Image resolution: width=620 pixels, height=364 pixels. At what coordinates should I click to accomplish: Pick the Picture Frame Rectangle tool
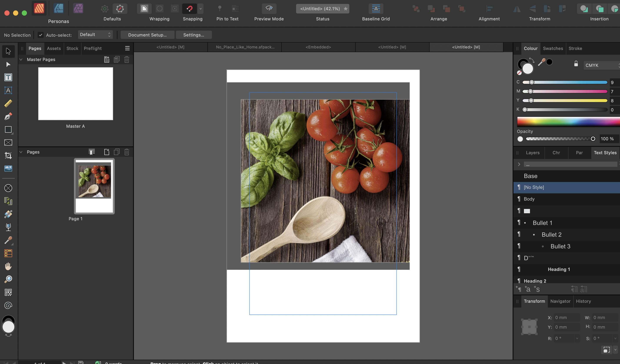tap(8, 142)
